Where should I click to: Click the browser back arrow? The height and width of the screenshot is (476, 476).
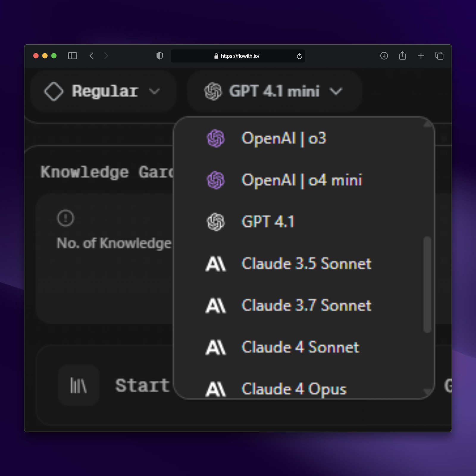tap(92, 56)
